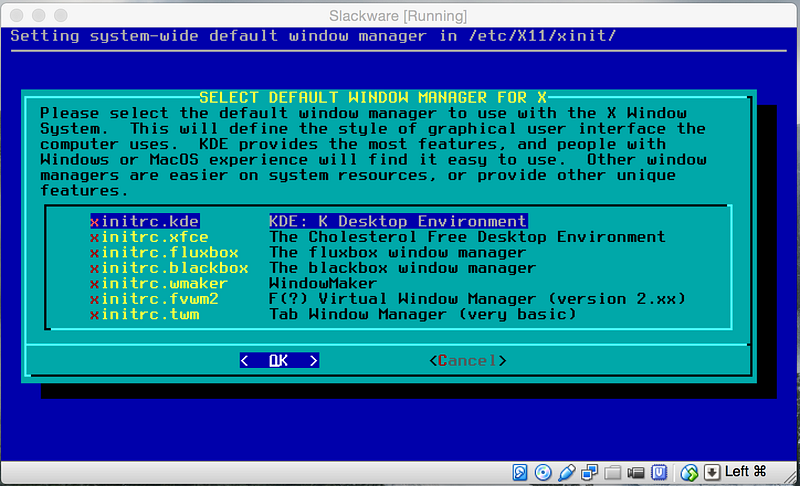Click the 'WindowMaker' description text
This screenshot has height=486, width=800.
[x=323, y=283]
